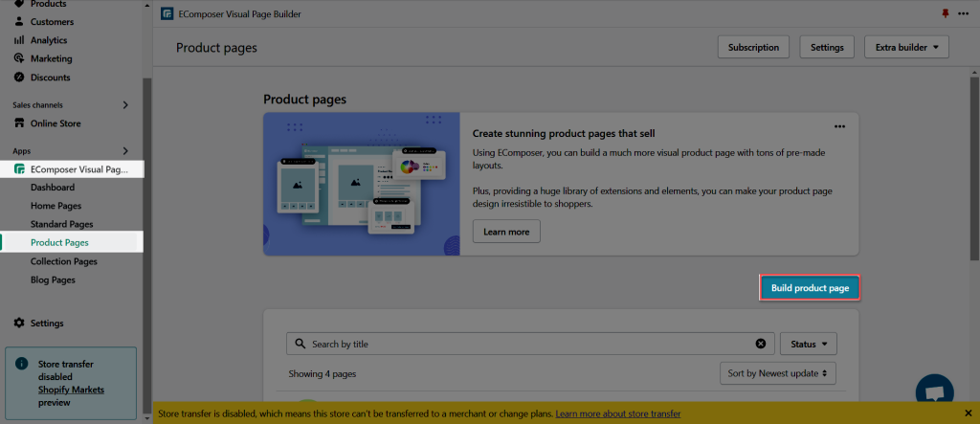Open the live chat bubble
Screen dimensions: 980x424
(x=934, y=392)
